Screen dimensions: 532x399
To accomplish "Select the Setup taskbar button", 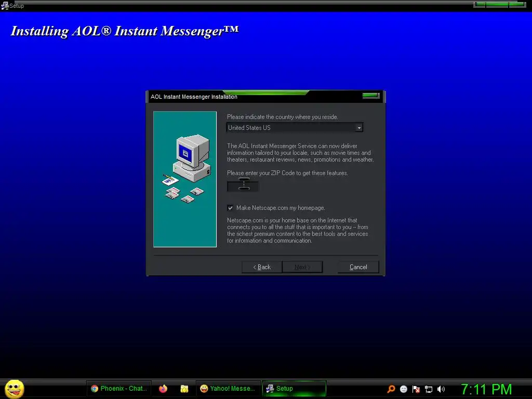I will (294, 389).
